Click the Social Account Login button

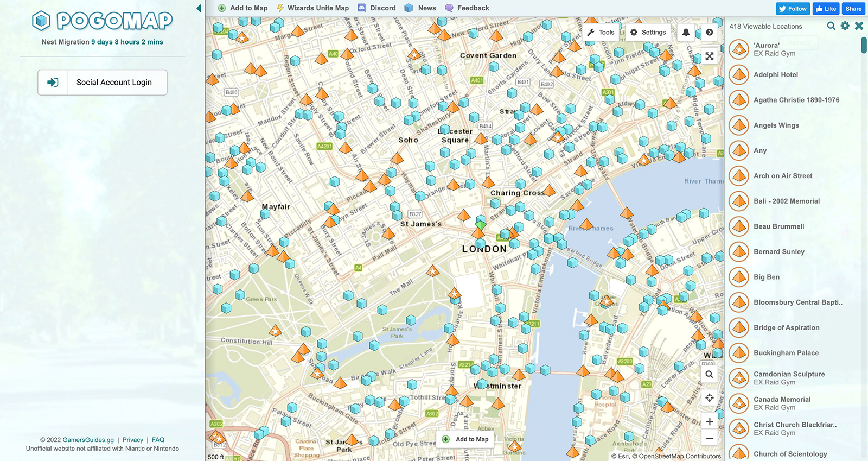103,83
